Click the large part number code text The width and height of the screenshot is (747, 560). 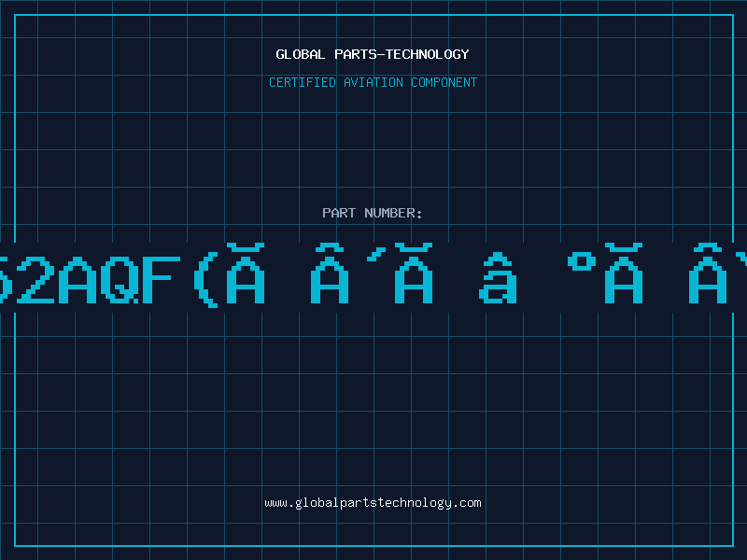click(373, 275)
